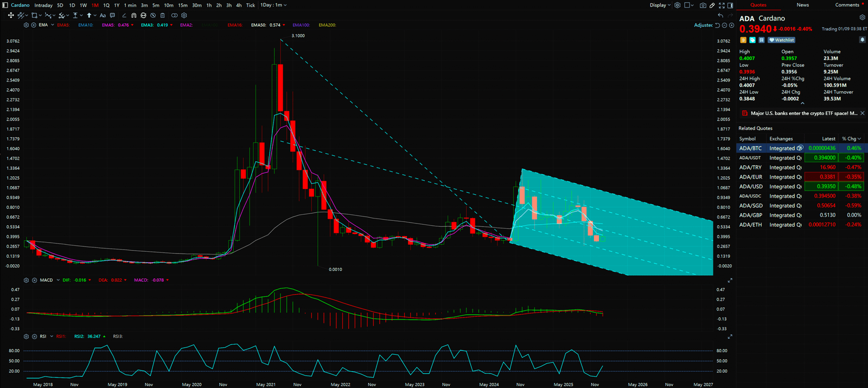Toggle the right quotes panel visibility
This screenshot has width=868, height=388.
[x=730, y=5]
